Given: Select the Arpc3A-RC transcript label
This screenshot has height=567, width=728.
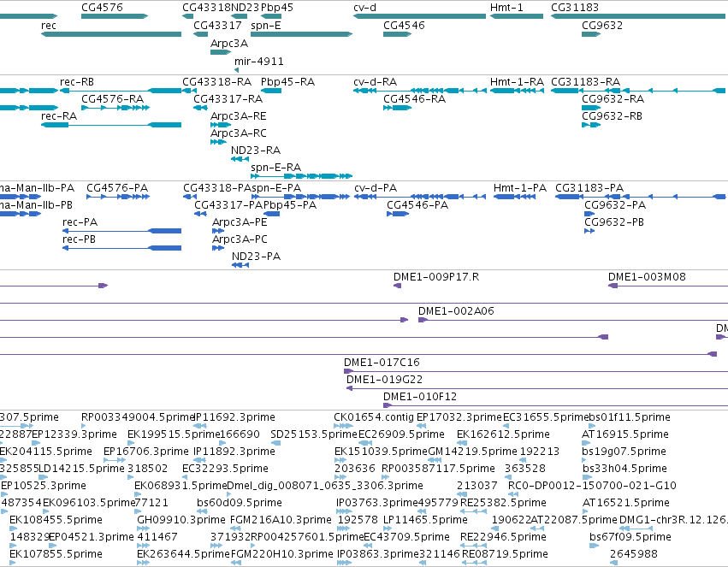Looking at the screenshot, I should [239, 133].
